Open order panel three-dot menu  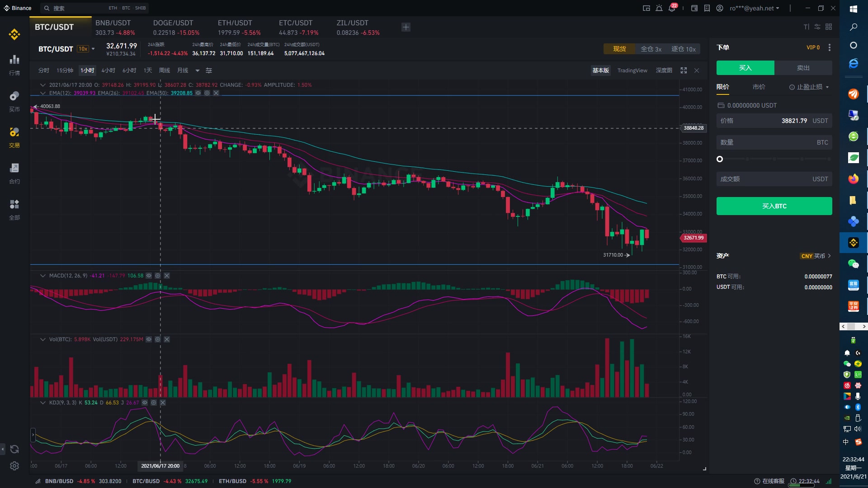click(829, 47)
